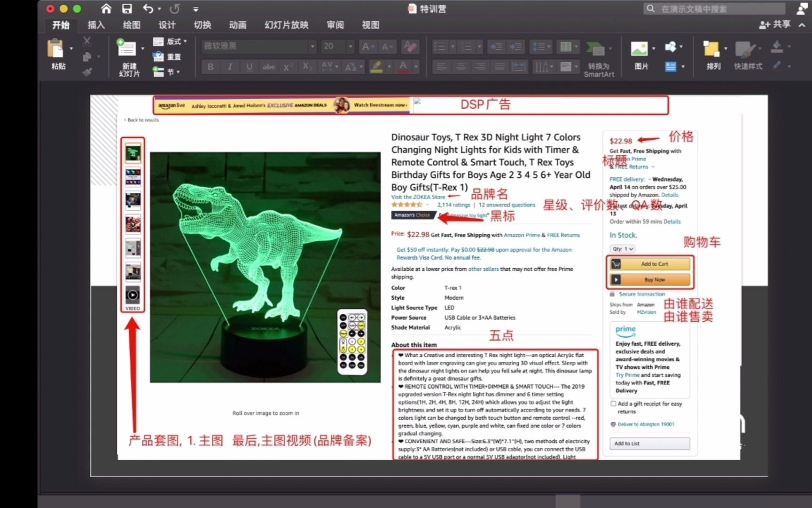Click the distributed alignment icon
Image resolution: width=812 pixels, height=508 pixels.
[x=519, y=67]
